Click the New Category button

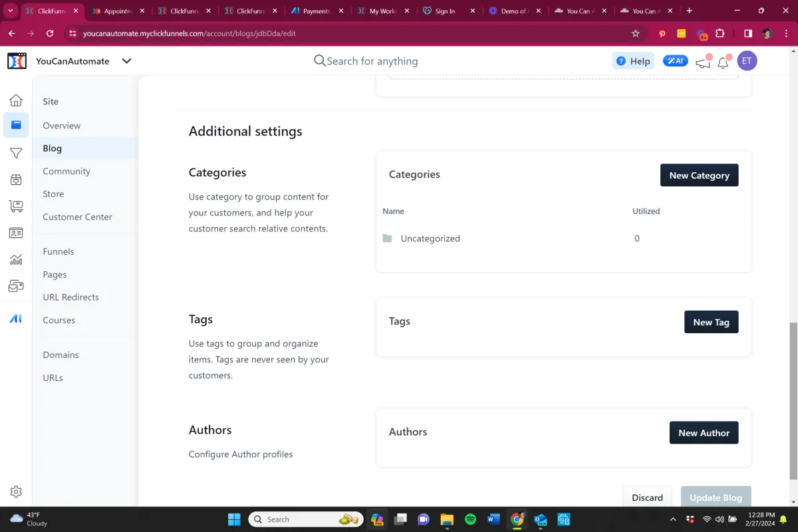699,175
